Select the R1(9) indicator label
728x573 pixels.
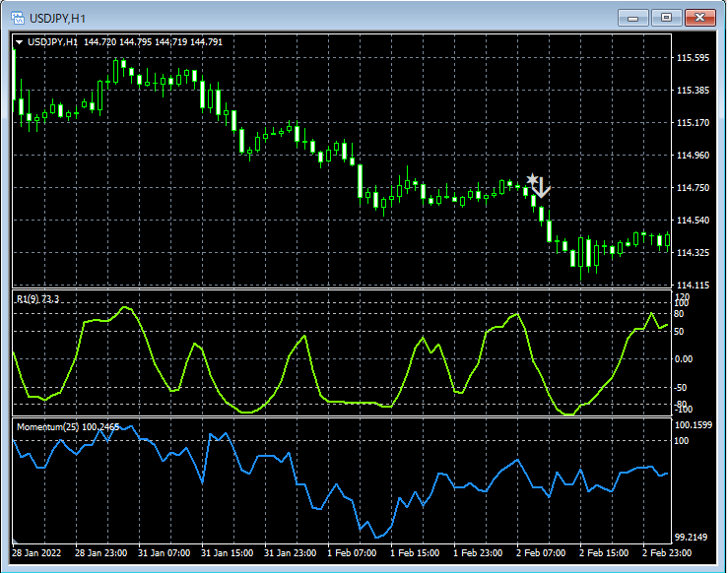[37, 299]
